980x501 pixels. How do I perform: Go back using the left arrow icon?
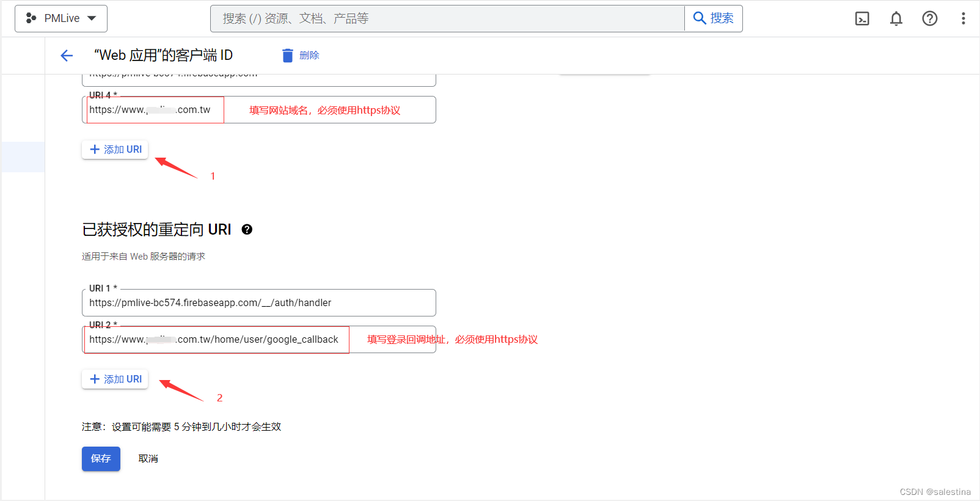pyautogui.click(x=67, y=56)
